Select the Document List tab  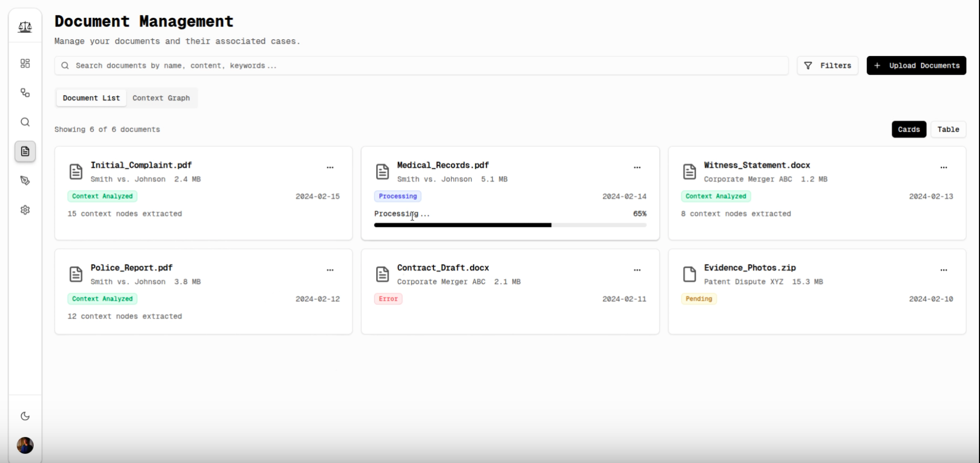click(91, 98)
